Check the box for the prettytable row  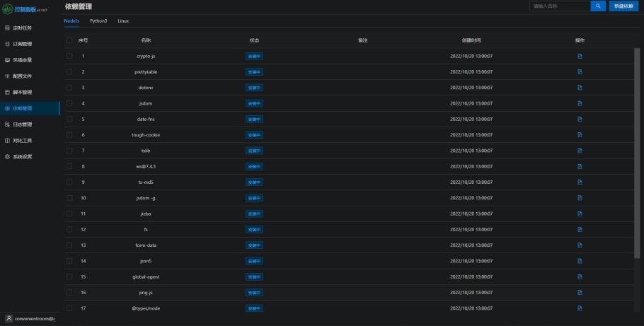coord(69,72)
